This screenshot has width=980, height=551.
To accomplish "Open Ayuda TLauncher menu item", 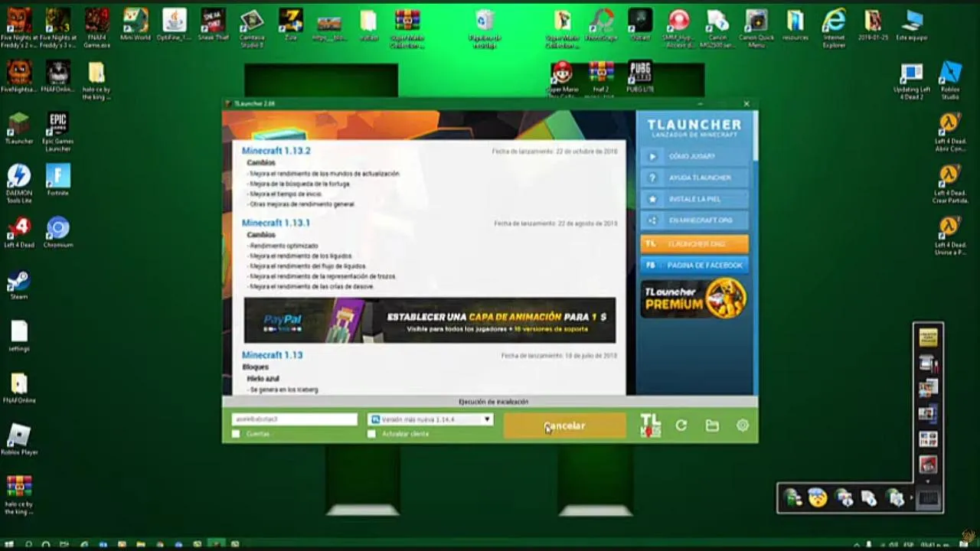I will [694, 178].
